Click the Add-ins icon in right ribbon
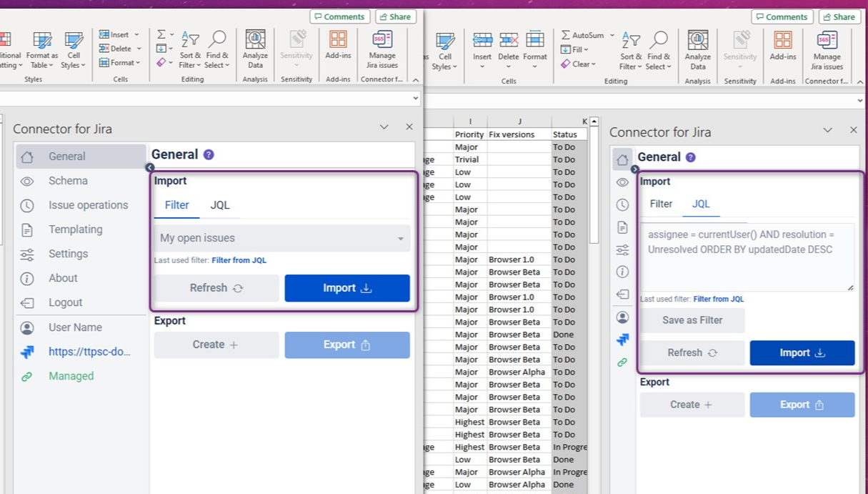The height and width of the screenshot is (494, 868). point(783,46)
